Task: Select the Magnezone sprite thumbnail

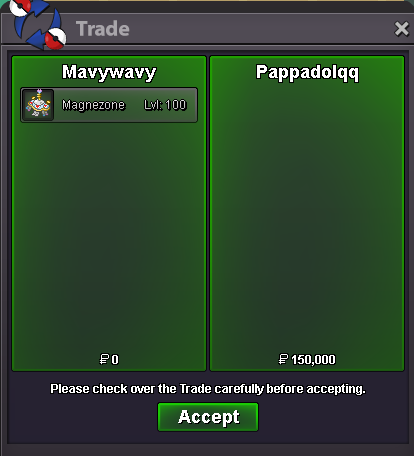Action: 39,105
